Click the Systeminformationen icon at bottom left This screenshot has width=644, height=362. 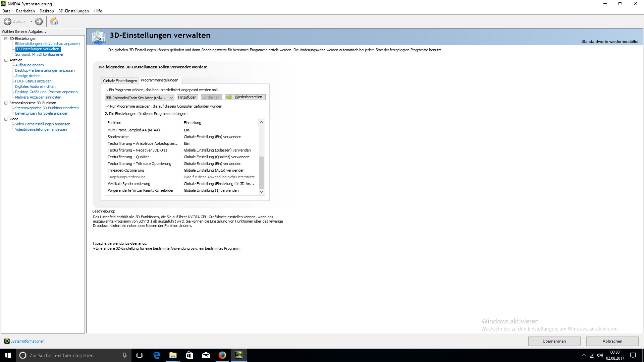pyautogui.click(x=7, y=341)
